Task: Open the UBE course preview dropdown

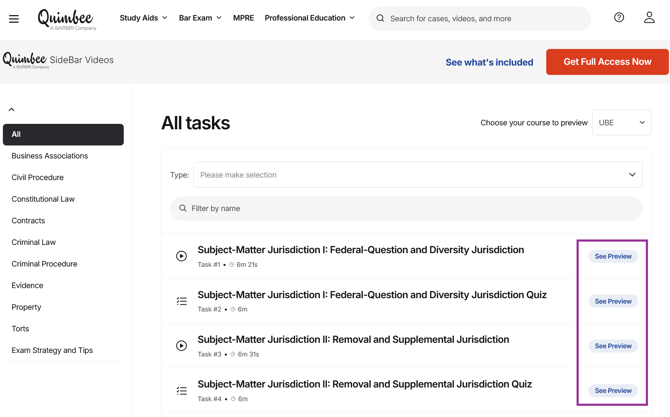Action: click(621, 123)
